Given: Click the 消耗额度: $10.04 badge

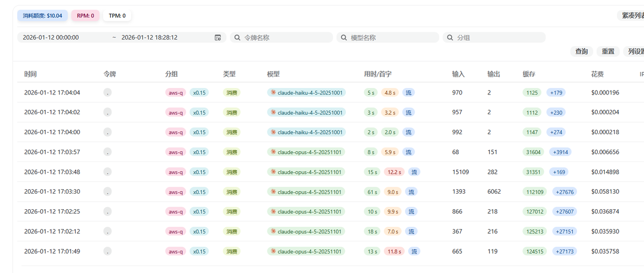Looking at the screenshot, I should tap(42, 16).
